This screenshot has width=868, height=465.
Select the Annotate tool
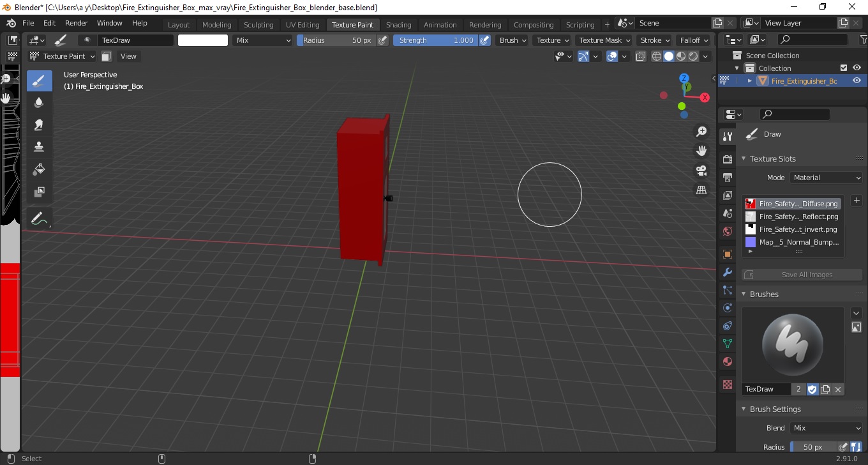point(39,218)
